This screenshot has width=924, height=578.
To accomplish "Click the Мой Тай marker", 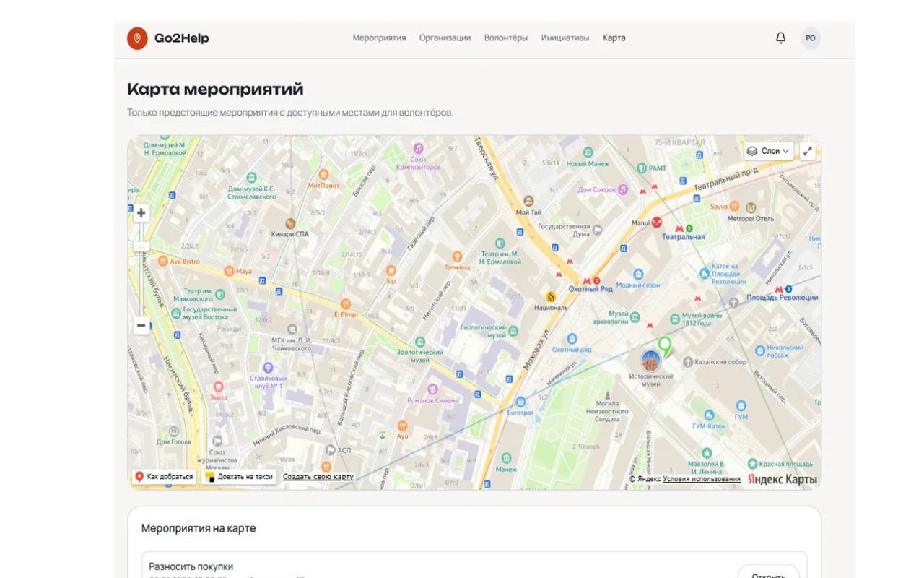I will coord(528,202).
